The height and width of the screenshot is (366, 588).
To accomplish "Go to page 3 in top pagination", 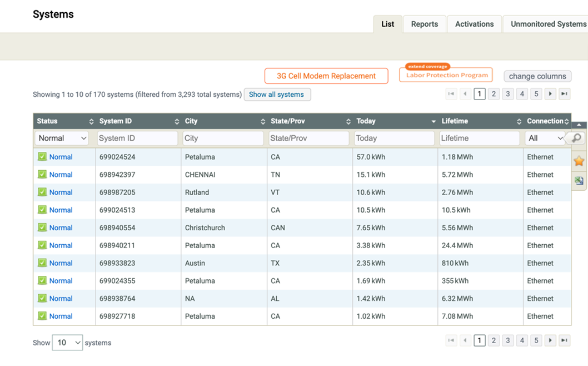I will click(508, 94).
